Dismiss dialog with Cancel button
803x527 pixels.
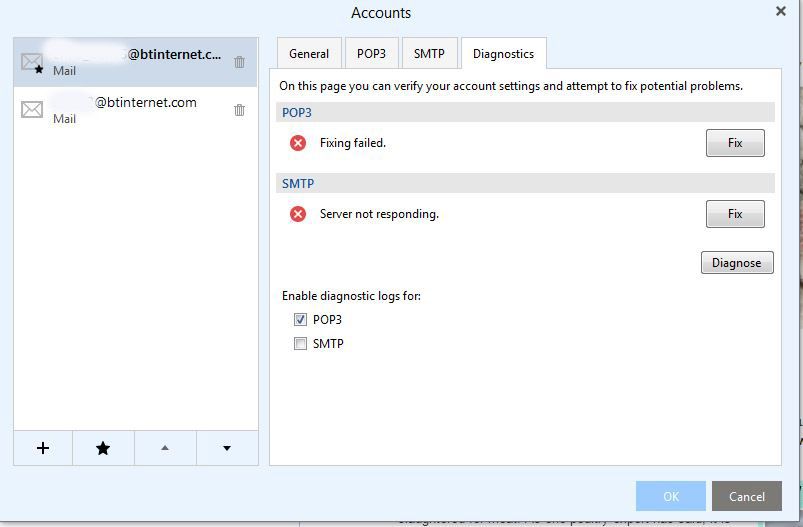(747, 496)
